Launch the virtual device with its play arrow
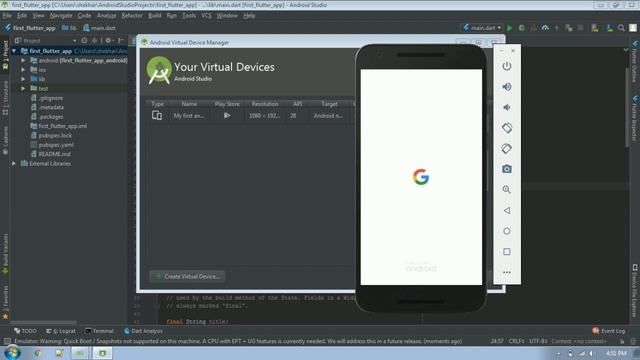The image size is (640, 360). point(227,116)
